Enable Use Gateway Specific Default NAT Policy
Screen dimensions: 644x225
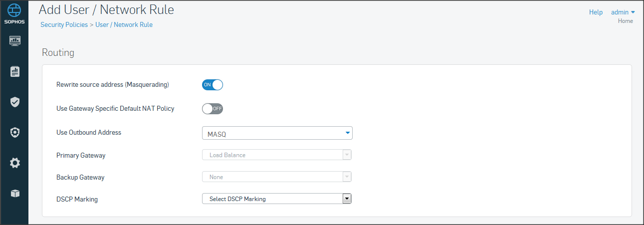212,109
